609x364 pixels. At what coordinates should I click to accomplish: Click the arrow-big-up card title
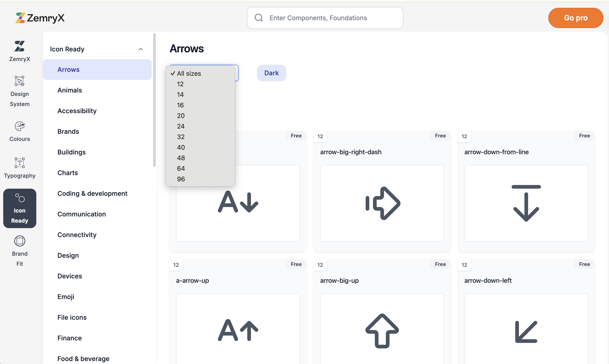click(339, 280)
